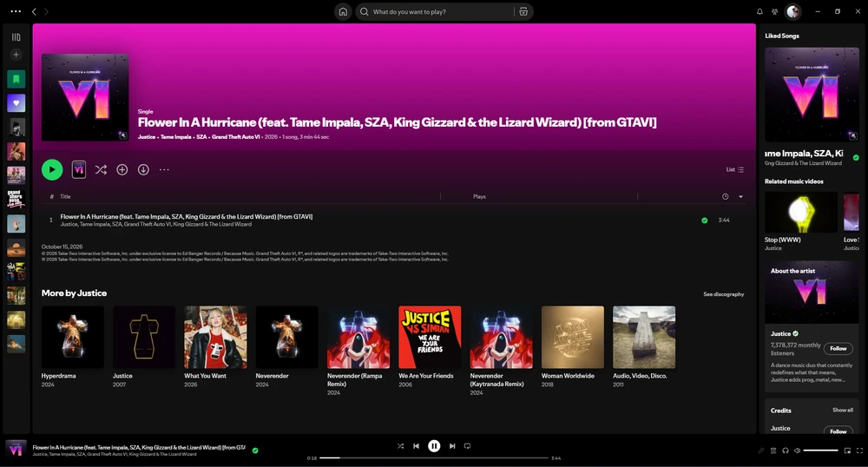Open the notifications bell
Image resolution: width=868 pixels, height=467 pixels.
coord(759,11)
